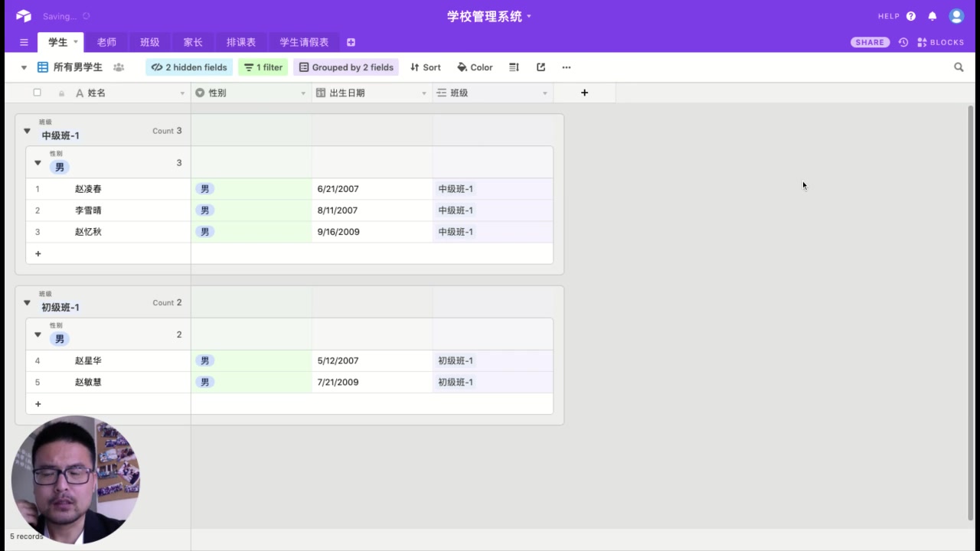Click the notification bell icon

click(x=933, y=15)
